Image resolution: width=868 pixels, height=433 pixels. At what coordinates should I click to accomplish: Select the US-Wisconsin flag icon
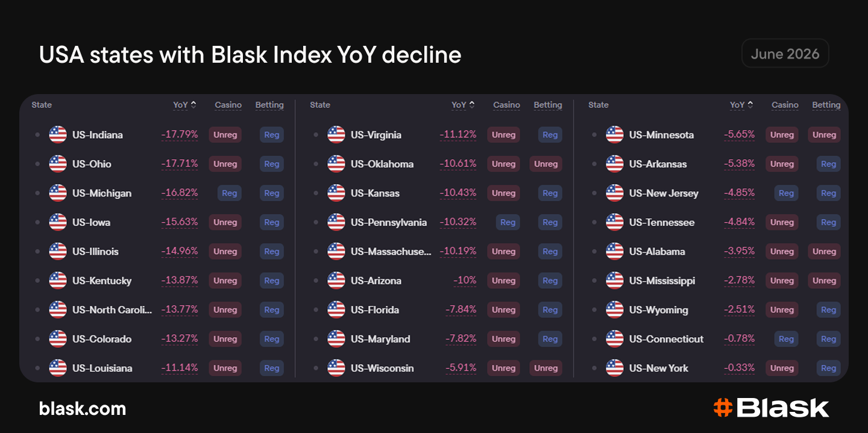336,368
